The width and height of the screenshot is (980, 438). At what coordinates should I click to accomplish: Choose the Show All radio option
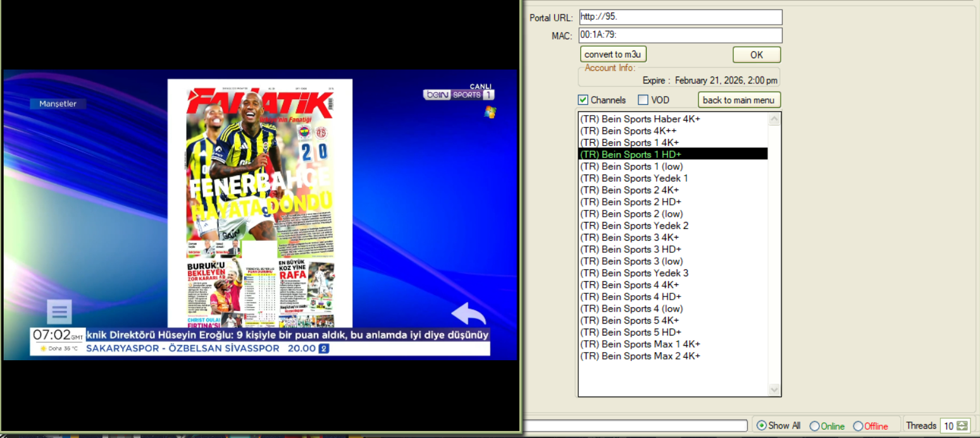click(x=761, y=425)
